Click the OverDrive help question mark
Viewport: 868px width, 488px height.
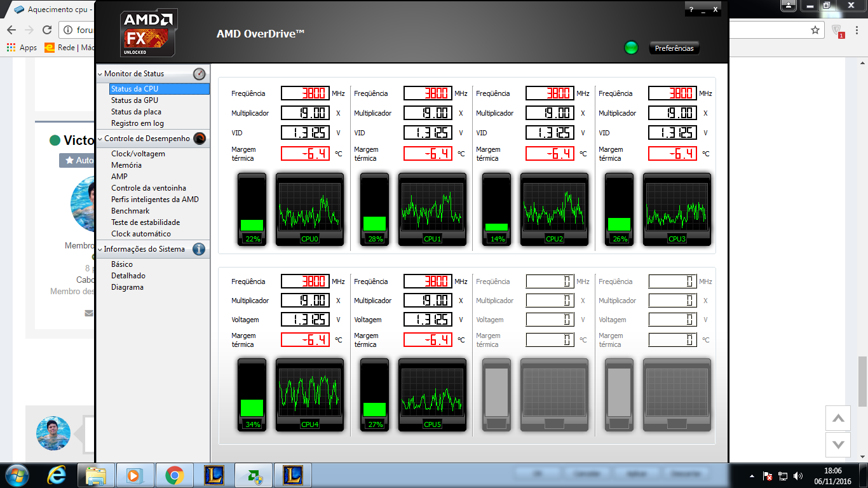(691, 10)
